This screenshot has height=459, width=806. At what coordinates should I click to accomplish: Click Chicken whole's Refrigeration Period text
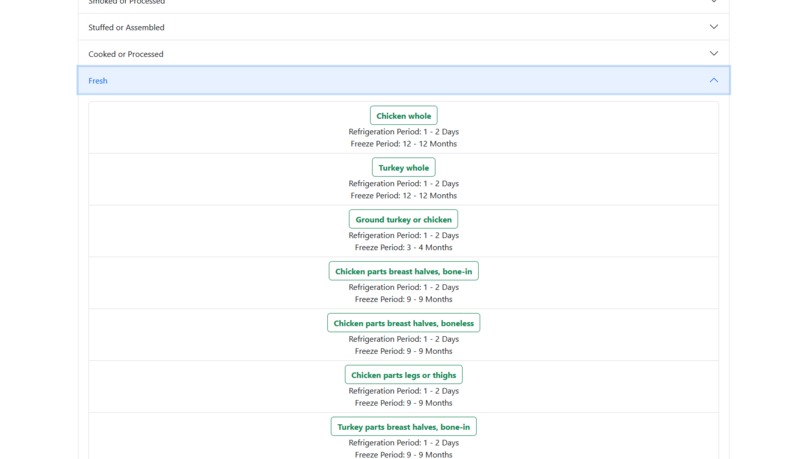(x=404, y=132)
